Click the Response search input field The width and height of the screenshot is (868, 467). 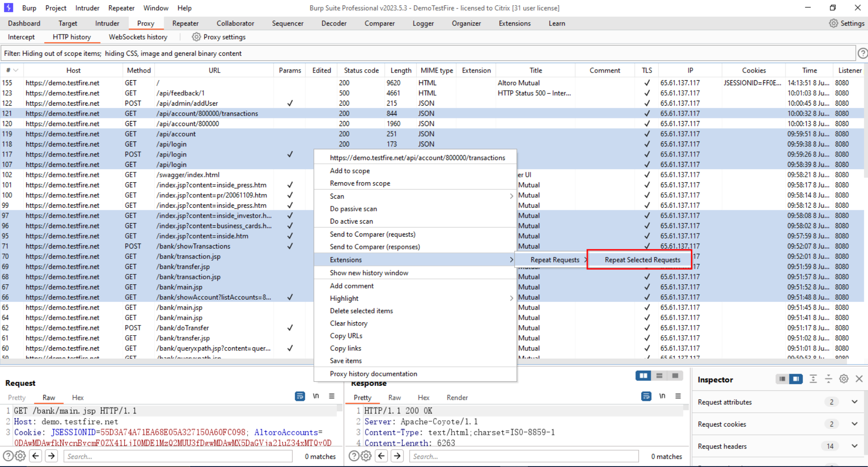523,456
